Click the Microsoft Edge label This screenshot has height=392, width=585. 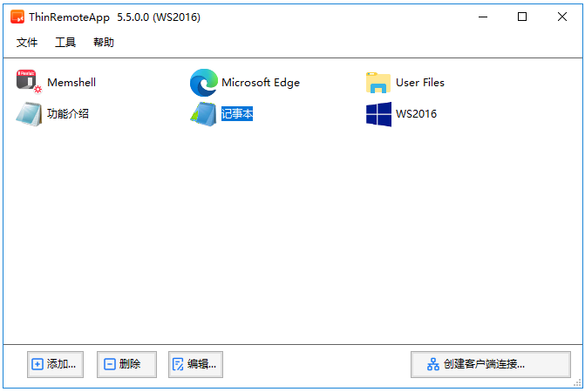(x=261, y=83)
